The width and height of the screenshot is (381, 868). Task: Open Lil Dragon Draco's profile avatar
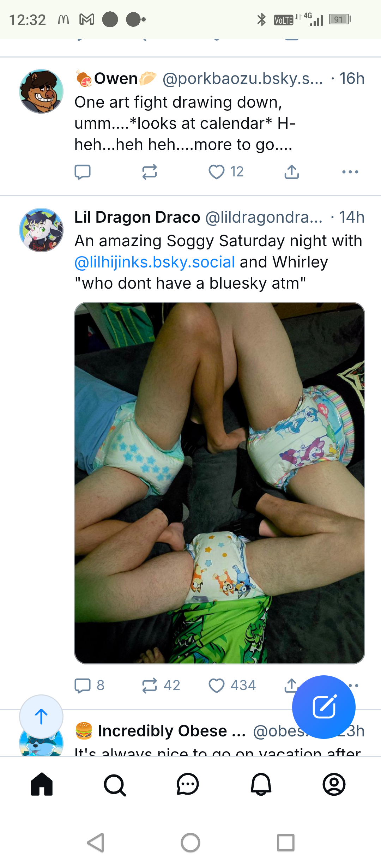(x=41, y=230)
